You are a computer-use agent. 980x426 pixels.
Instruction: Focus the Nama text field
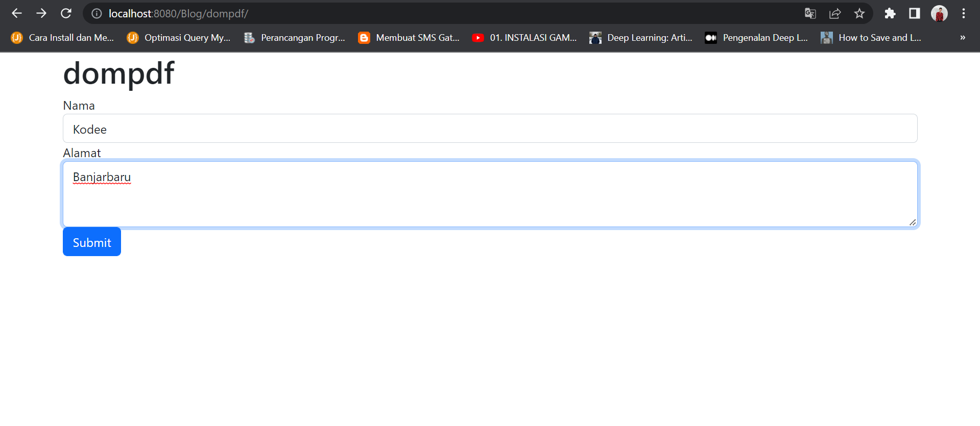click(x=490, y=129)
